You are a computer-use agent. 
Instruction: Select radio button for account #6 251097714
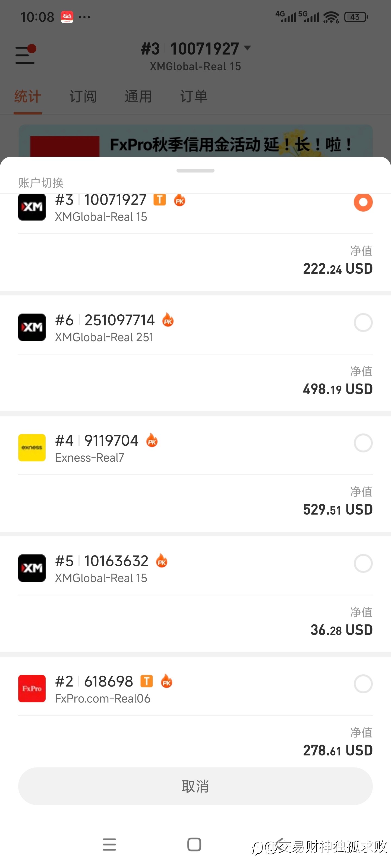pos(363,323)
